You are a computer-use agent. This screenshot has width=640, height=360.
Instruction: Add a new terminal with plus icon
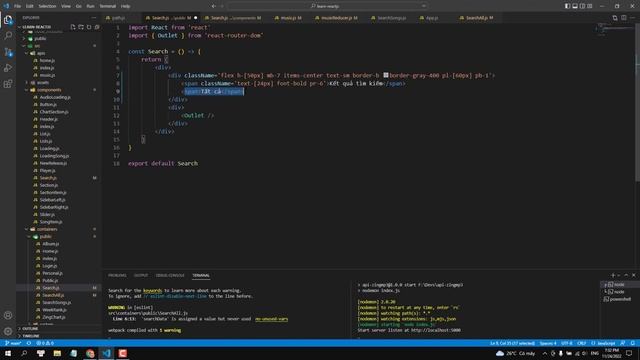pyautogui.click(x=613, y=276)
